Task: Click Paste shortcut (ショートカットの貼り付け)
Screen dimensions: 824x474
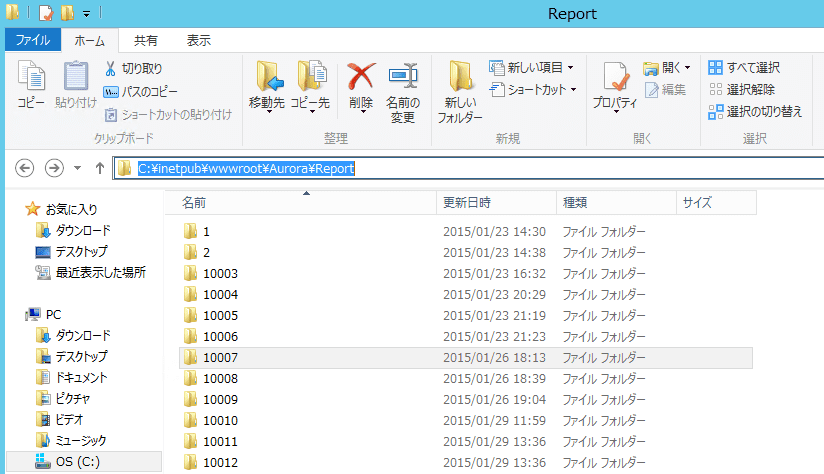Action: pyautogui.click(x=168, y=114)
